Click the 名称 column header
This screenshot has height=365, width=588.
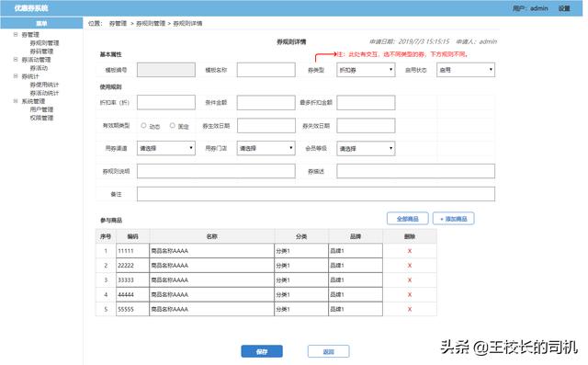[212, 236]
